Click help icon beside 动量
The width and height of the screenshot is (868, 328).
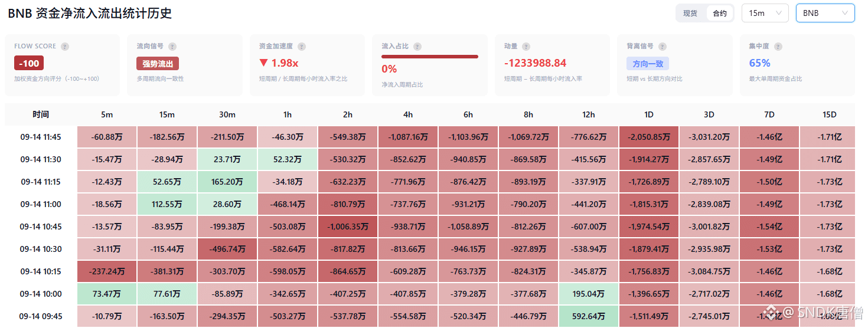point(526,47)
